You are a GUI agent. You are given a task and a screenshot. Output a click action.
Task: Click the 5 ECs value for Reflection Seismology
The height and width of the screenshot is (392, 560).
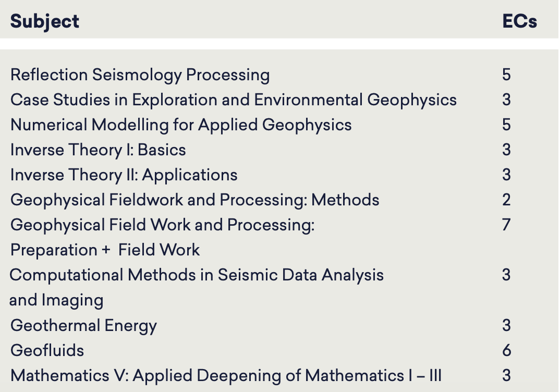506,75
